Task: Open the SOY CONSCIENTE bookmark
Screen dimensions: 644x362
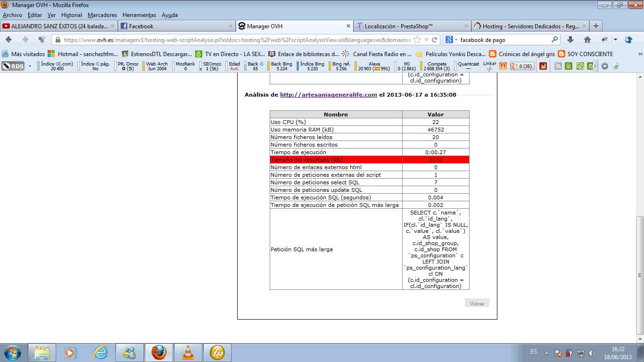Action: 585,54
